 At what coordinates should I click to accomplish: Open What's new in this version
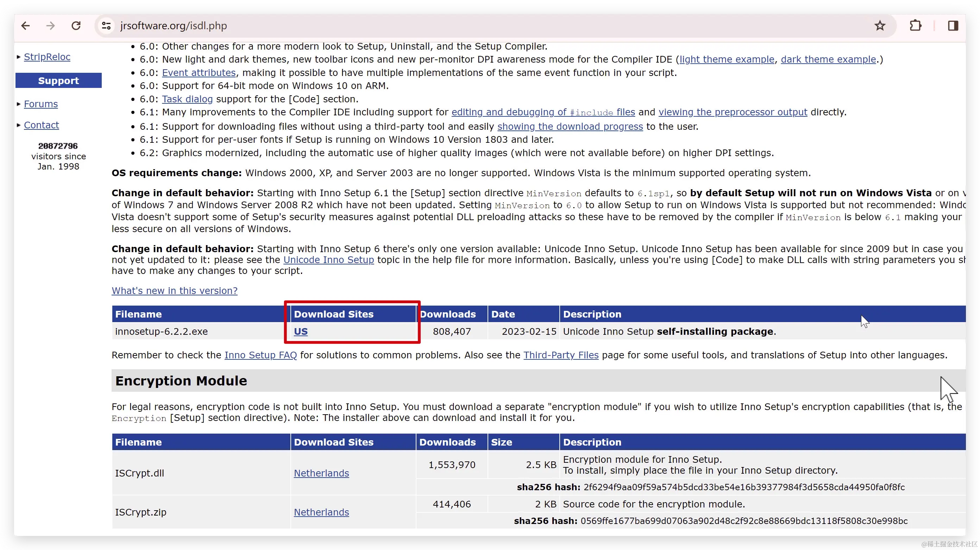[174, 291]
